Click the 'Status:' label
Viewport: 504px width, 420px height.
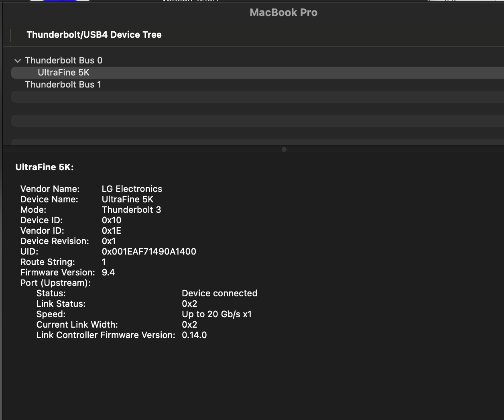51,293
